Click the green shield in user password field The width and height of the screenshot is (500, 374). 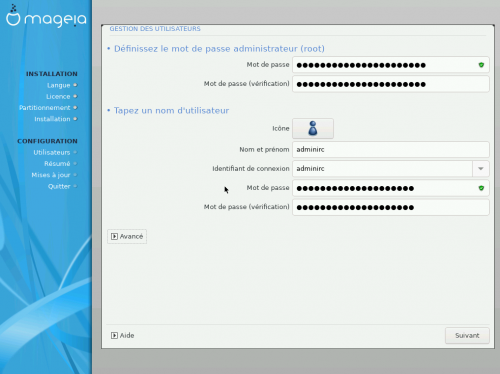point(481,188)
